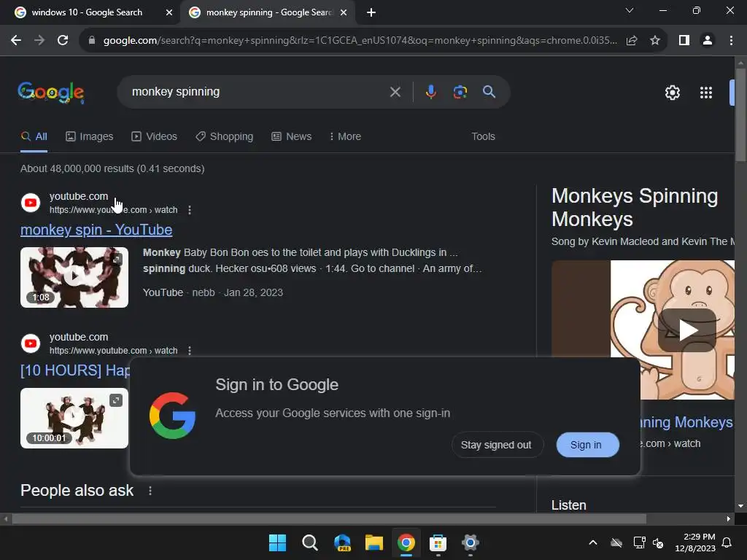Image resolution: width=747 pixels, height=560 pixels.
Task: Click the address bar URL
Action: pyautogui.click(x=360, y=41)
